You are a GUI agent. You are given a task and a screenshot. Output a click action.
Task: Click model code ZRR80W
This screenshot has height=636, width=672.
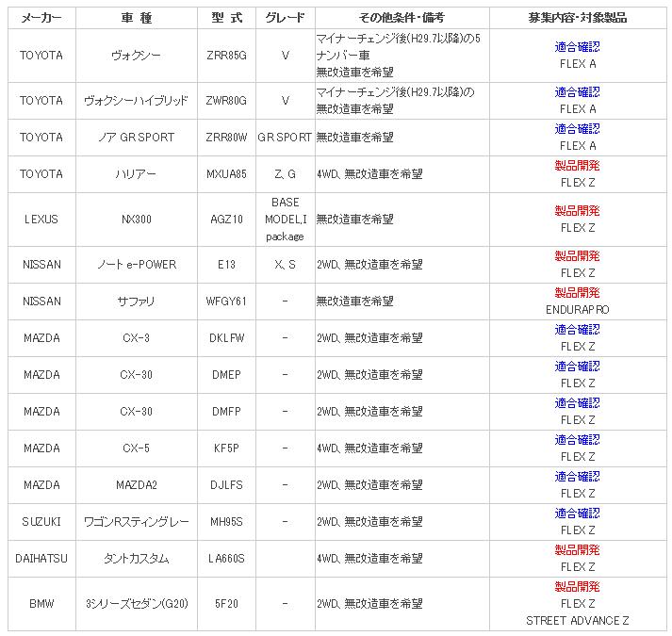click(x=226, y=138)
